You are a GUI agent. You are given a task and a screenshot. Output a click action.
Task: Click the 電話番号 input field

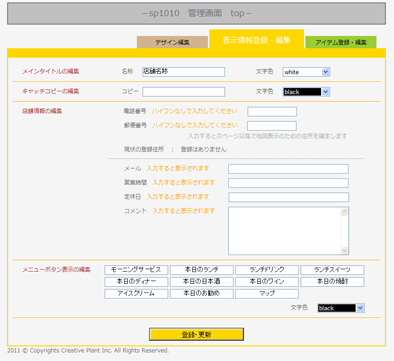[272, 112]
